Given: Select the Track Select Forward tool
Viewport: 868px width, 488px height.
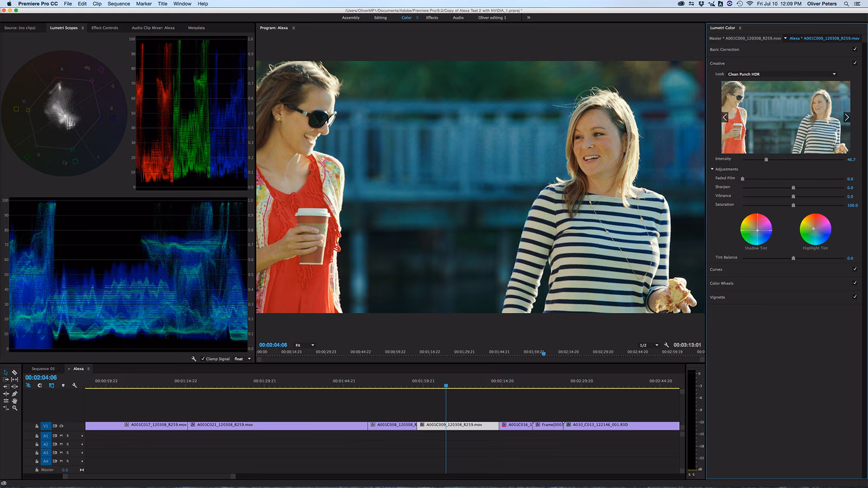Looking at the screenshot, I should coord(7,380).
